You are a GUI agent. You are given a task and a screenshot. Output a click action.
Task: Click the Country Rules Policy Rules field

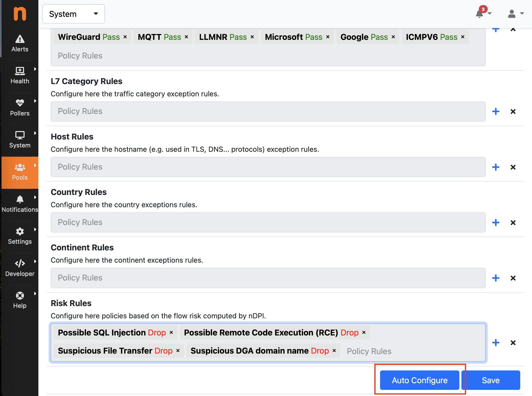(x=268, y=223)
